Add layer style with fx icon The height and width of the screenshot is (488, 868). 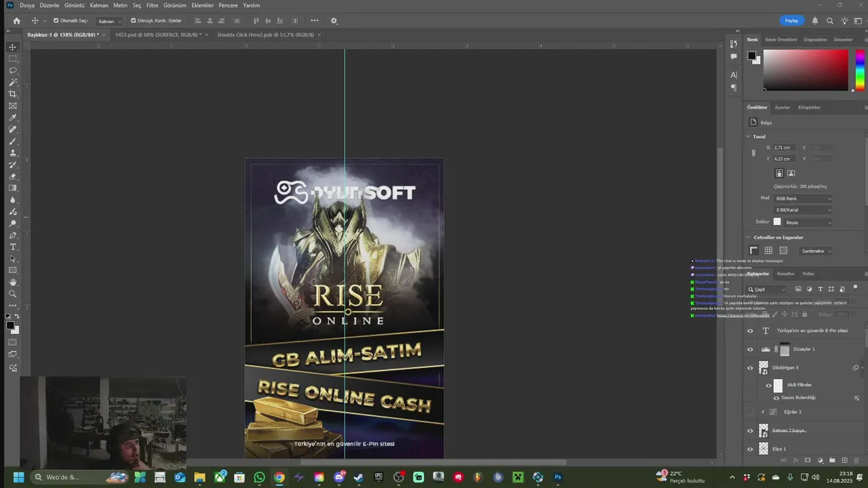tap(795, 460)
